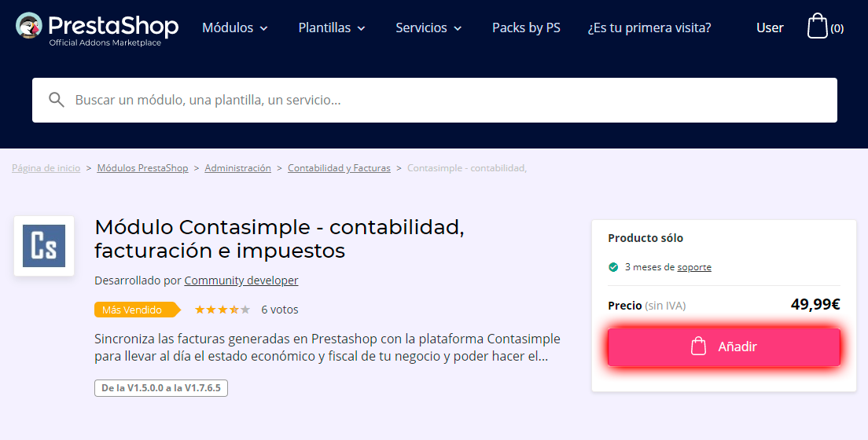The height and width of the screenshot is (440, 868).
Task: Click the Más Vendido badge
Action: tap(138, 310)
